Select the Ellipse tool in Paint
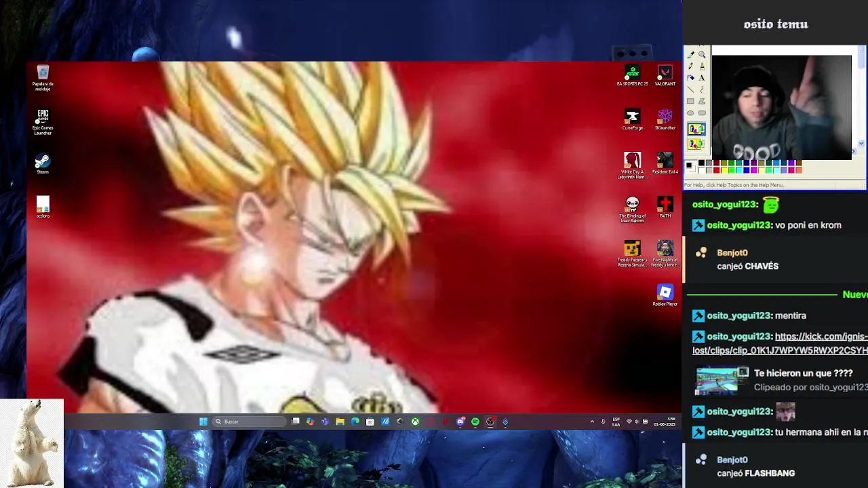 click(690, 113)
